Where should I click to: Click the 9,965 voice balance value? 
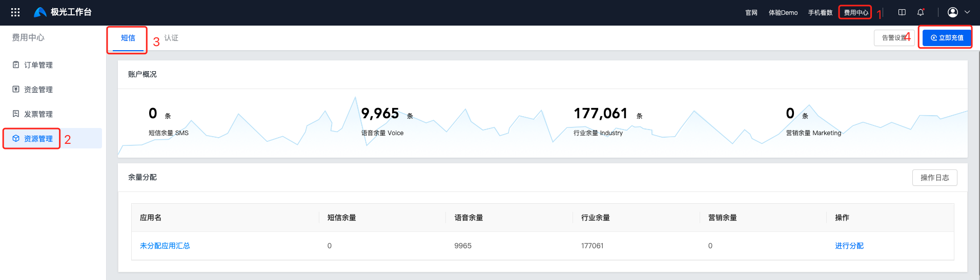380,113
